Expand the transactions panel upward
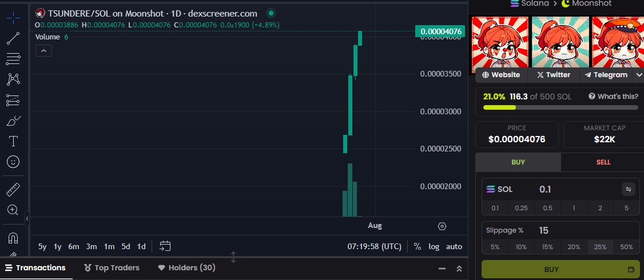This screenshot has width=644, height=280. pos(459,269)
